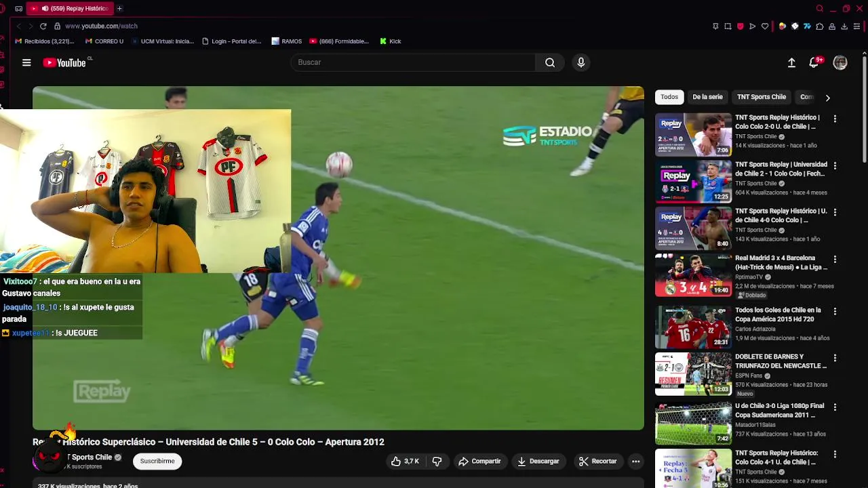Mute the tab via the speaker icon

tap(45, 9)
